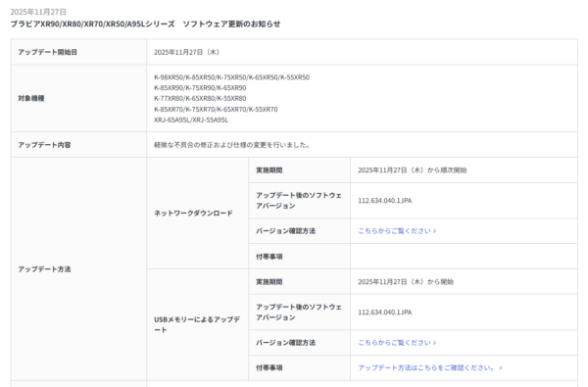Click バージョン確認方法 label in USB memory section
This screenshot has width=588, height=387.
coord(285,343)
